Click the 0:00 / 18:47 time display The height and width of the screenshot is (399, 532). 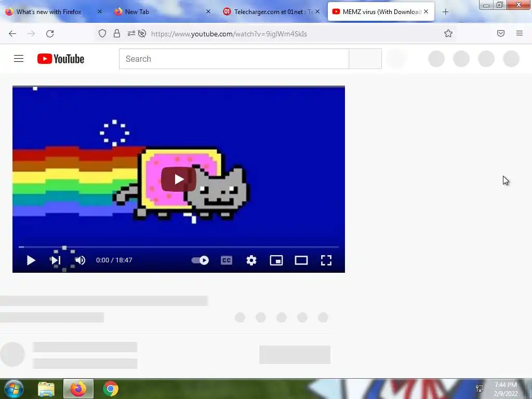click(114, 260)
